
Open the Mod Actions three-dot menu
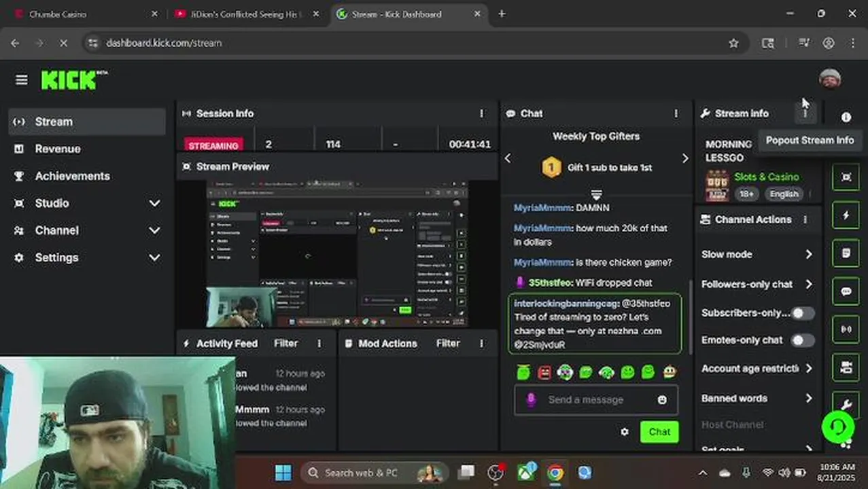click(x=481, y=344)
